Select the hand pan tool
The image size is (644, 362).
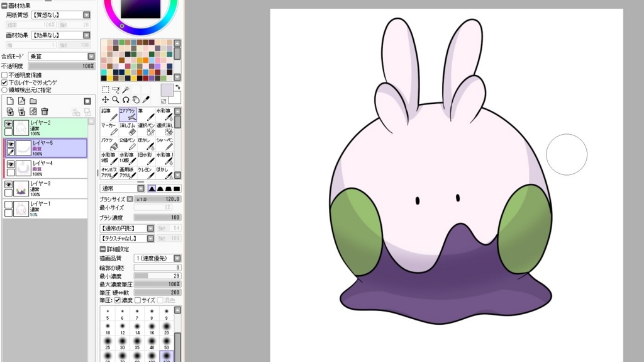pos(136,99)
